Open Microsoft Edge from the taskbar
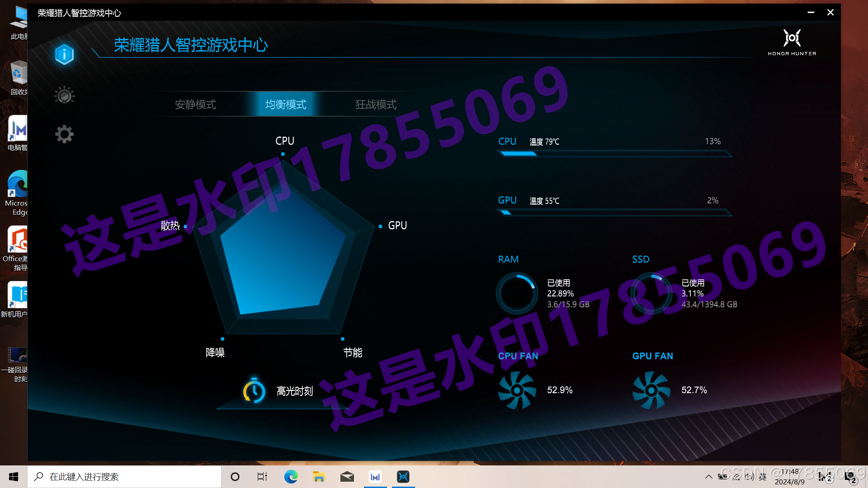 coord(291,477)
